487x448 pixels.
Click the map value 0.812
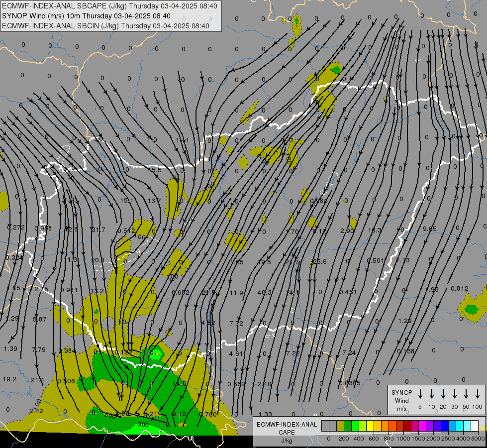click(459, 289)
